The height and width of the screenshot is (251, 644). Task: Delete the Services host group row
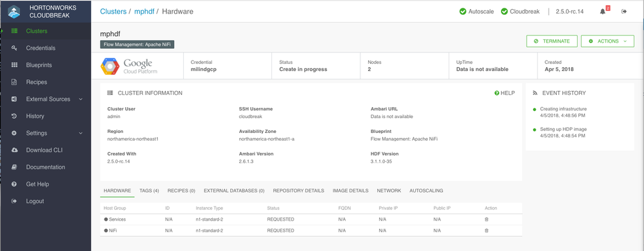click(487, 219)
